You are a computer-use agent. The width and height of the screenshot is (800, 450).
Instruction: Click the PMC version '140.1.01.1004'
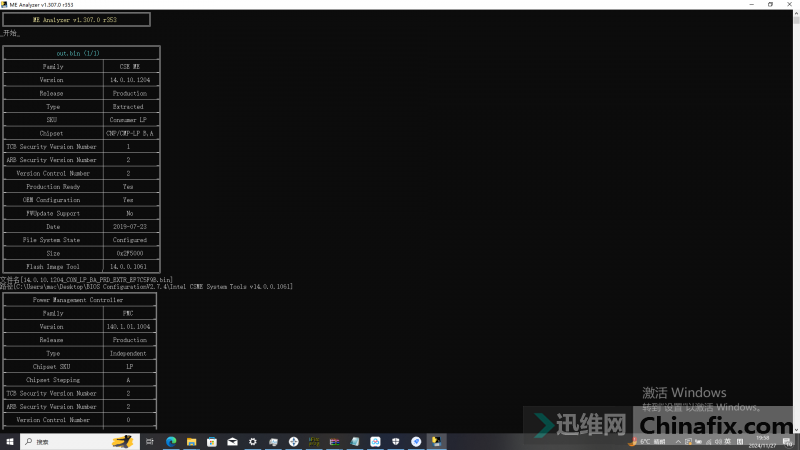point(128,327)
